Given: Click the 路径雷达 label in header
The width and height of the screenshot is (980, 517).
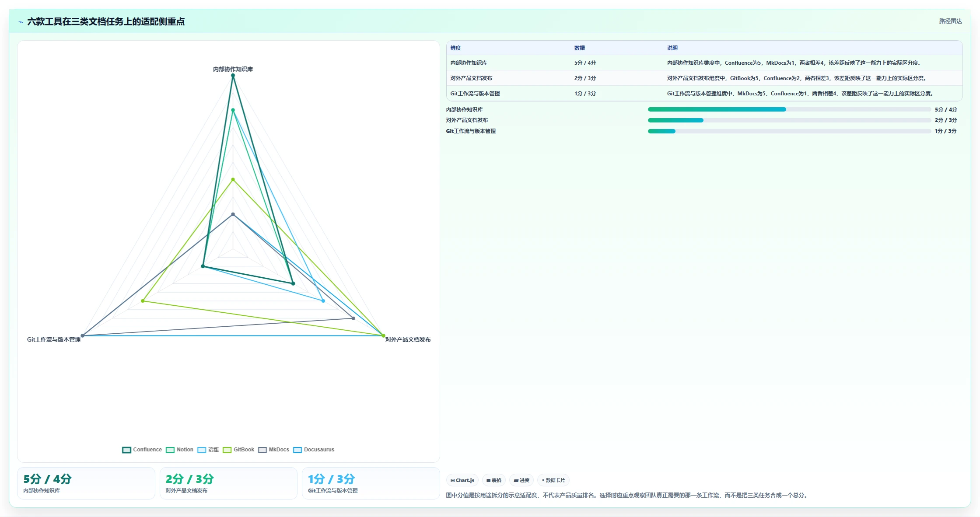Looking at the screenshot, I should coord(950,21).
